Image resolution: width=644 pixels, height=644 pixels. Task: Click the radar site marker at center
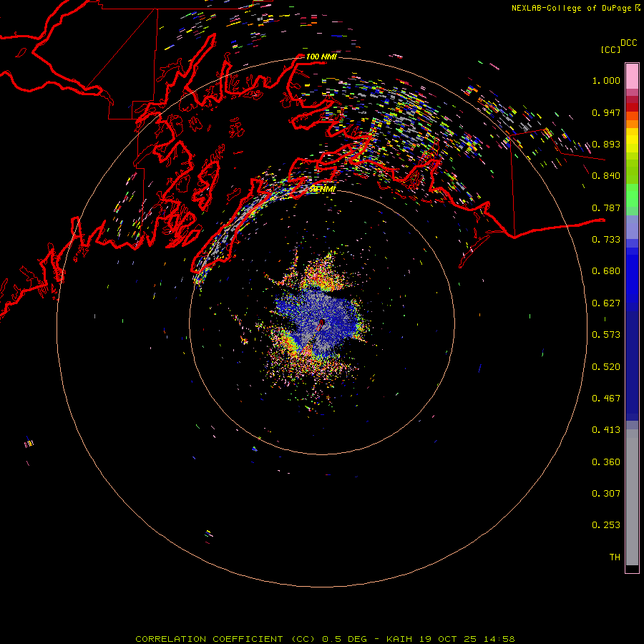coord(321,324)
